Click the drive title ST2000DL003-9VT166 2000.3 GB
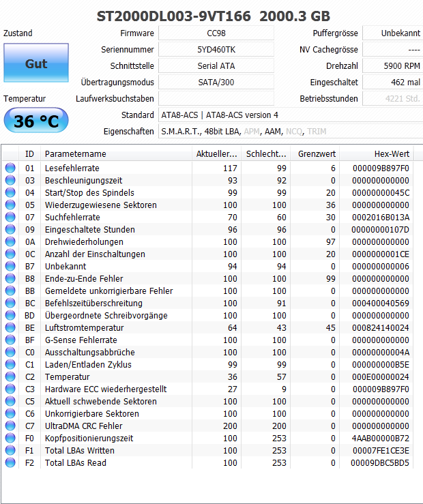423x504 pixels. (214, 16)
